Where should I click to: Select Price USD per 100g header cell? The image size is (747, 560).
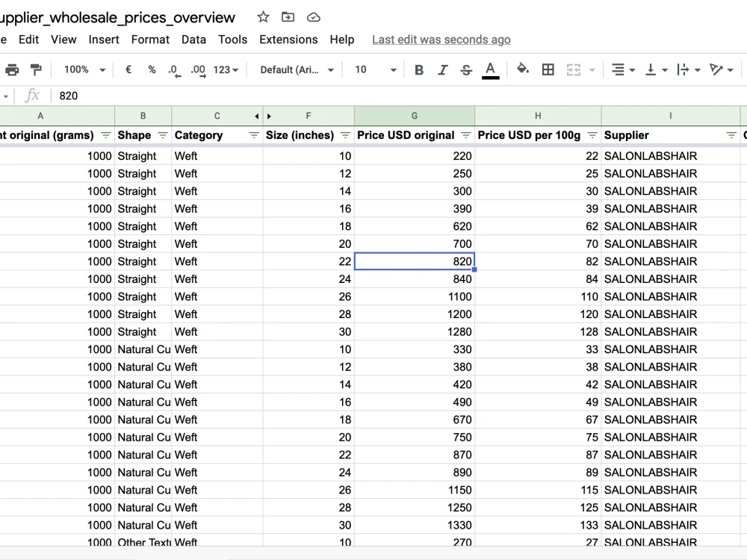[x=538, y=135]
